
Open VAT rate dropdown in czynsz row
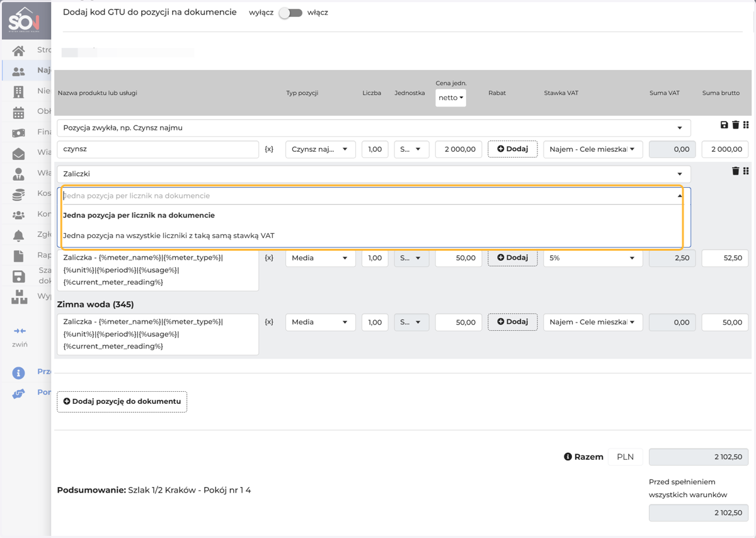point(593,149)
